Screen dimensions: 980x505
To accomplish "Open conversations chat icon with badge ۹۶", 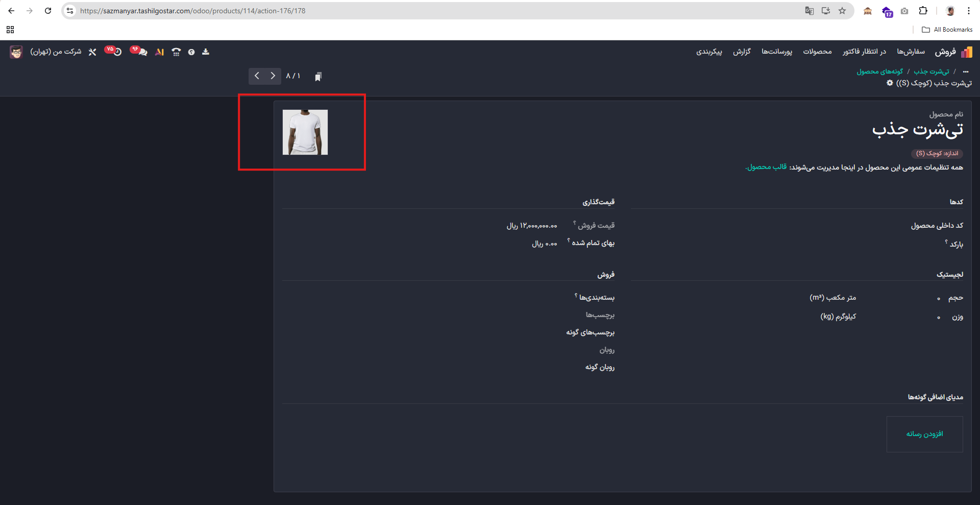I will point(139,51).
